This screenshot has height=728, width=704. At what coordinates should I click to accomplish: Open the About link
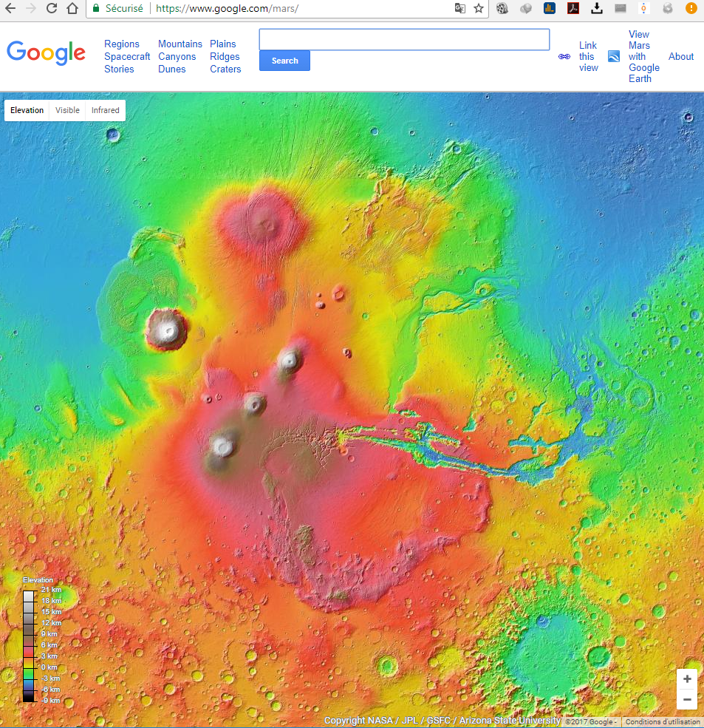tap(680, 57)
